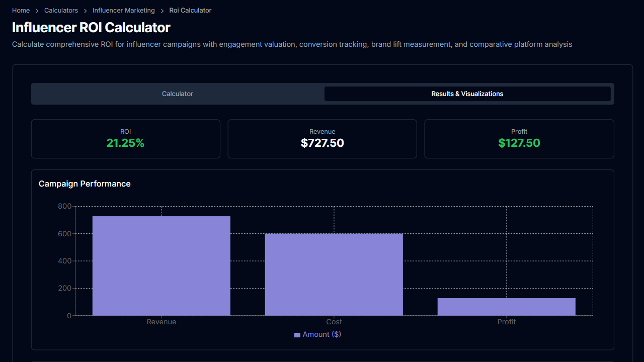Click the Campaign Performance chart title
644x362 pixels.
click(x=85, y=184)
